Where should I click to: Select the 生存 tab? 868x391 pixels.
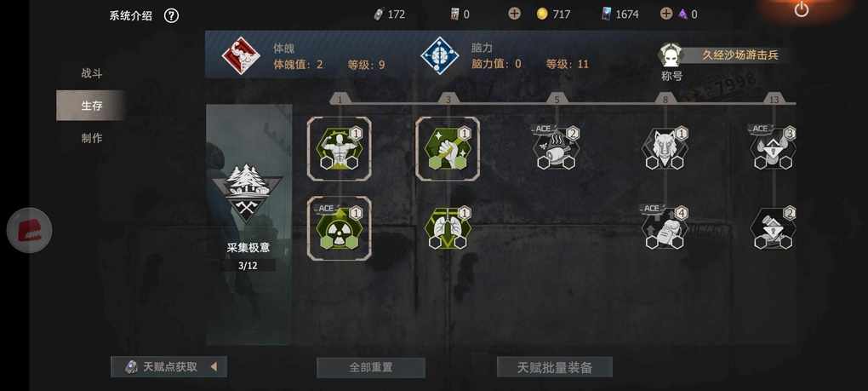(x=91, y=106)
